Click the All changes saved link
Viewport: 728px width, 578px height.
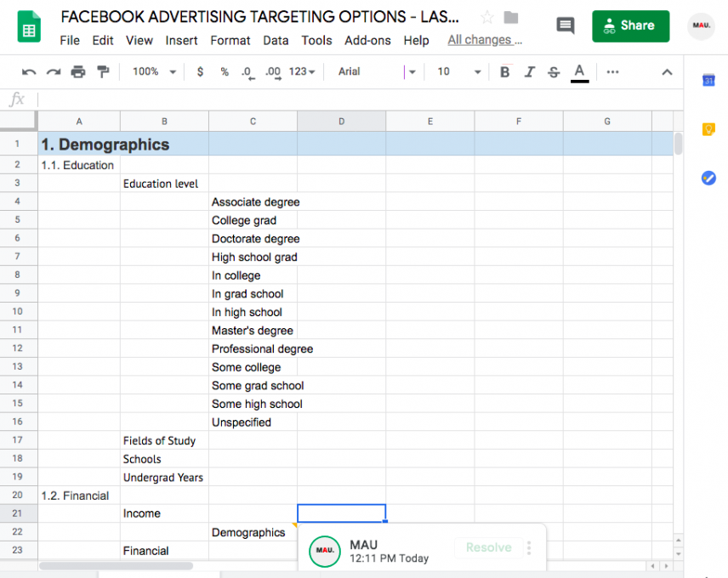[x=485, y=40]
